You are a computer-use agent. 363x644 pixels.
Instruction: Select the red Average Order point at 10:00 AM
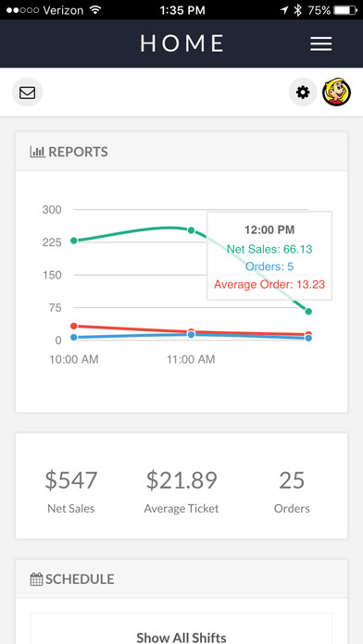click(x=73, y=326)
